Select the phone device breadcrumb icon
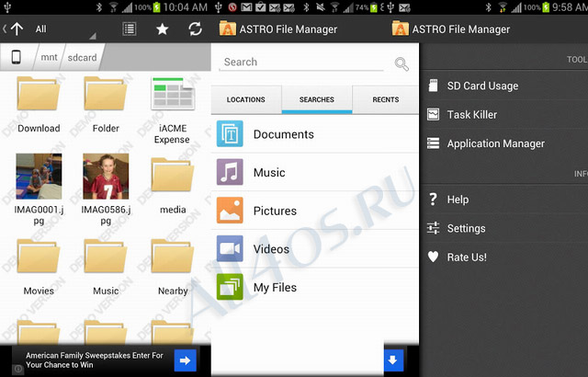The image size is (588, 377). click(x=17, y=57)
